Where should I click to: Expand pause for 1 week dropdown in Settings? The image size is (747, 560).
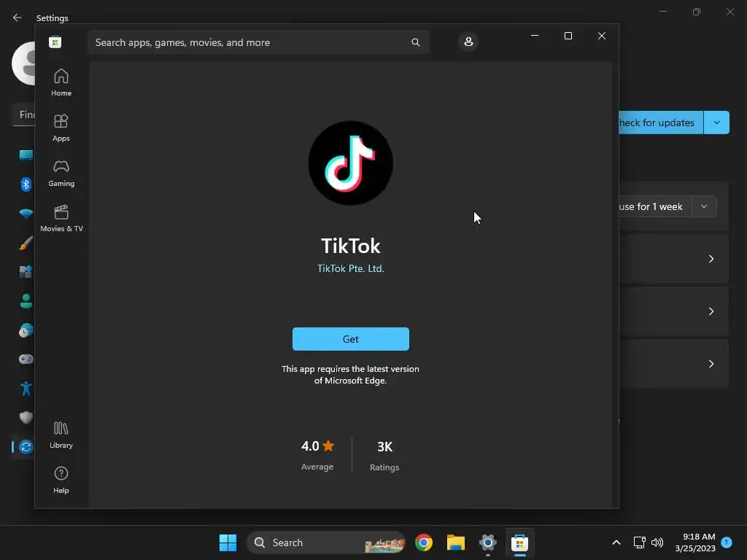(704, 206)
